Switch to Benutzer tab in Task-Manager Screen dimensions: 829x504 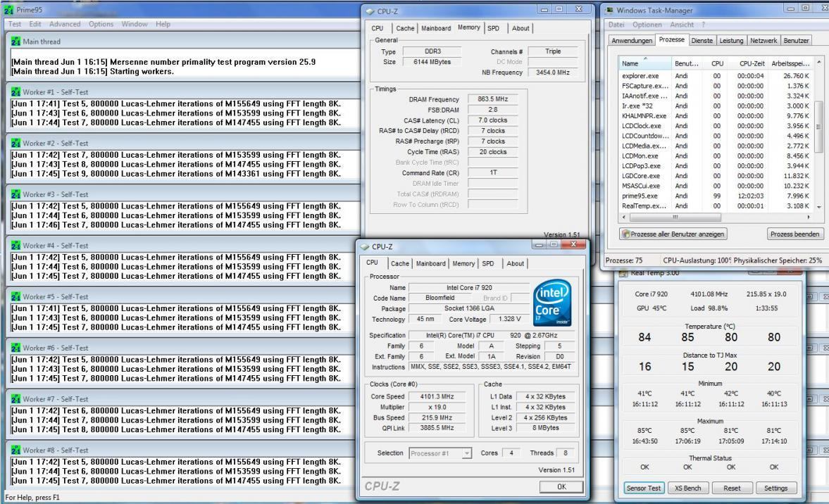click(796, 41)
